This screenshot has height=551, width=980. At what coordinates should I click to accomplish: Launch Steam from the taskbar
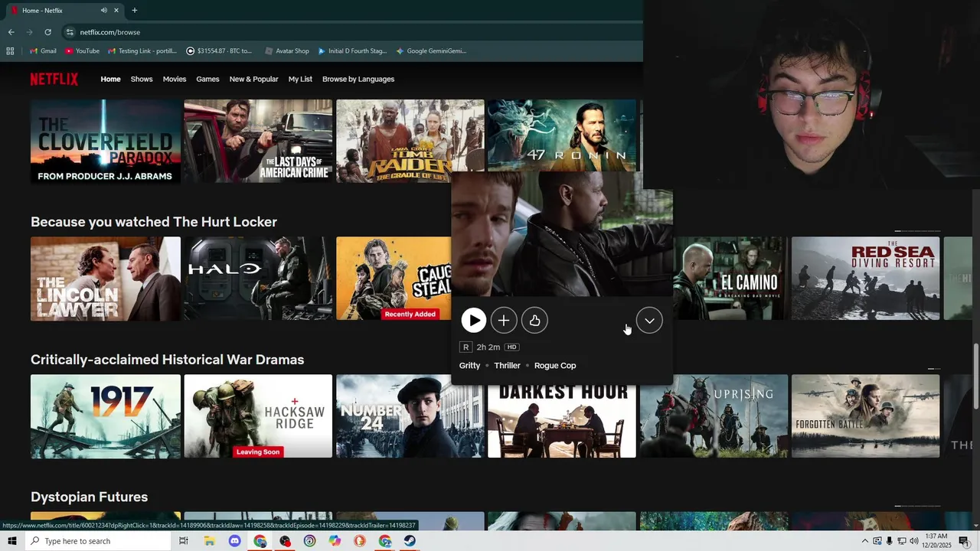pos(410,541)
